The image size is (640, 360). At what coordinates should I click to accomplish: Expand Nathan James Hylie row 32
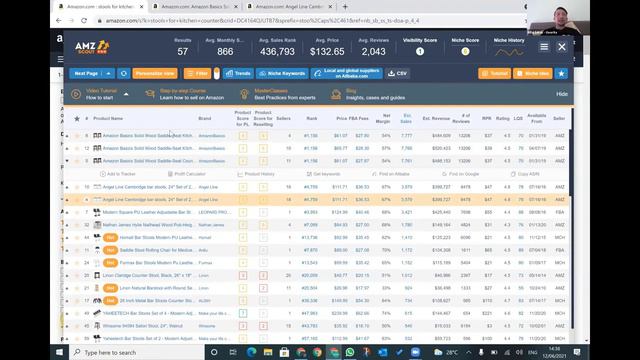67,225
